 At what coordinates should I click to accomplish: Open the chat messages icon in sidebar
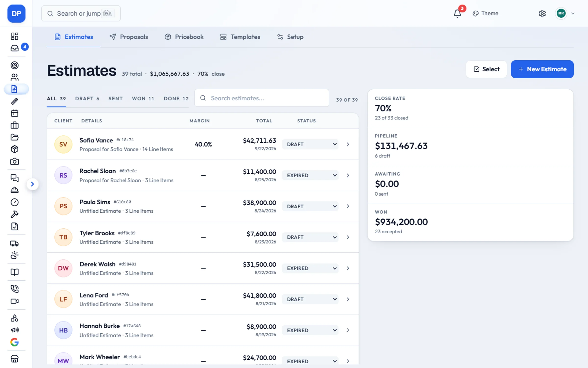tap(14, 178)
